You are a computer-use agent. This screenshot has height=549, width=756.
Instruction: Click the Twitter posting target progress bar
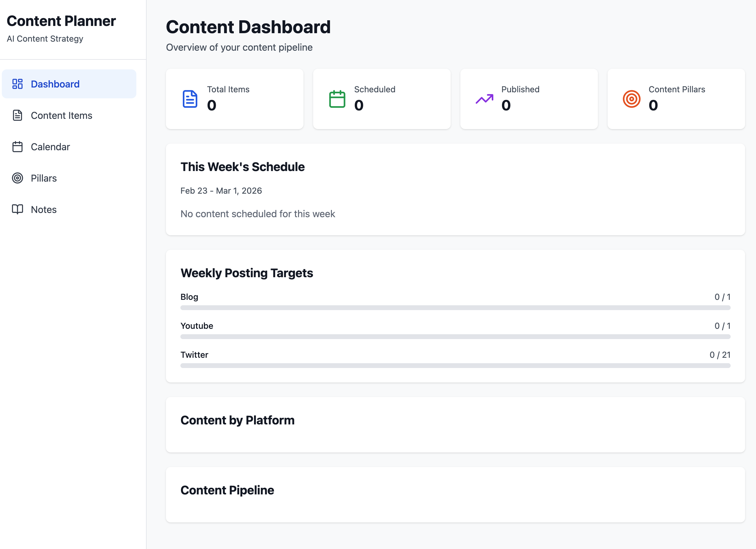(x=455, y=366)
